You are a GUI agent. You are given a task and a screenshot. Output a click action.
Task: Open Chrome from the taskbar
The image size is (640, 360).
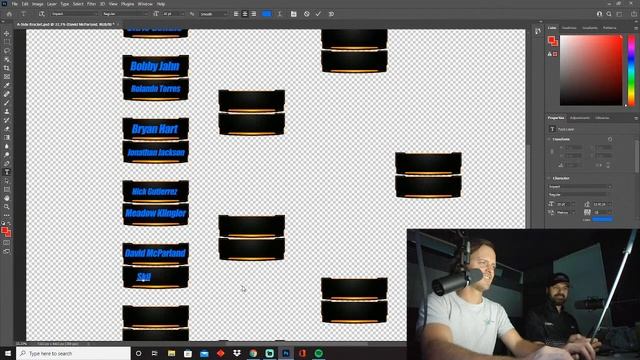[253, 353]
